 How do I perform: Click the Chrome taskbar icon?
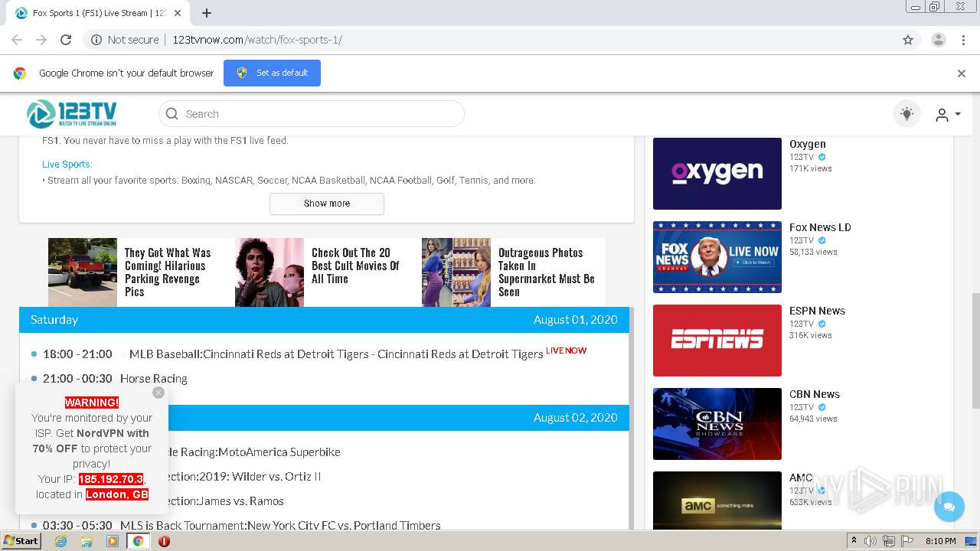coord(139,541)
